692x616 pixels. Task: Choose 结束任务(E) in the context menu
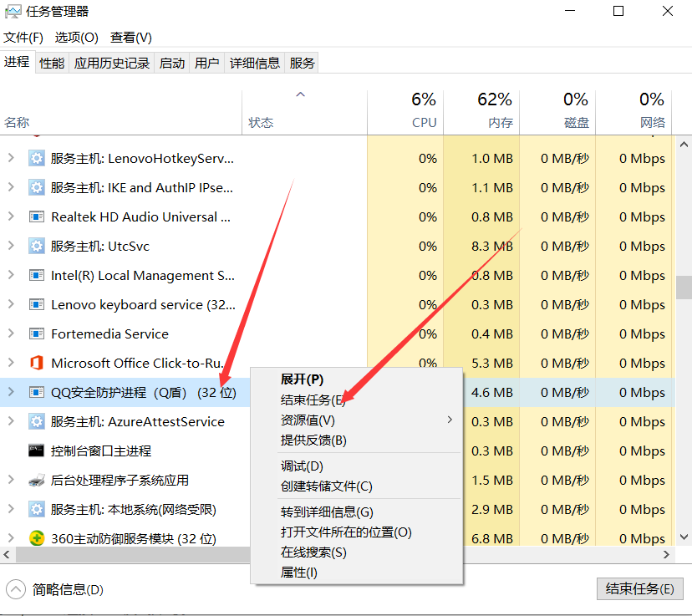(x=357, y=400)
